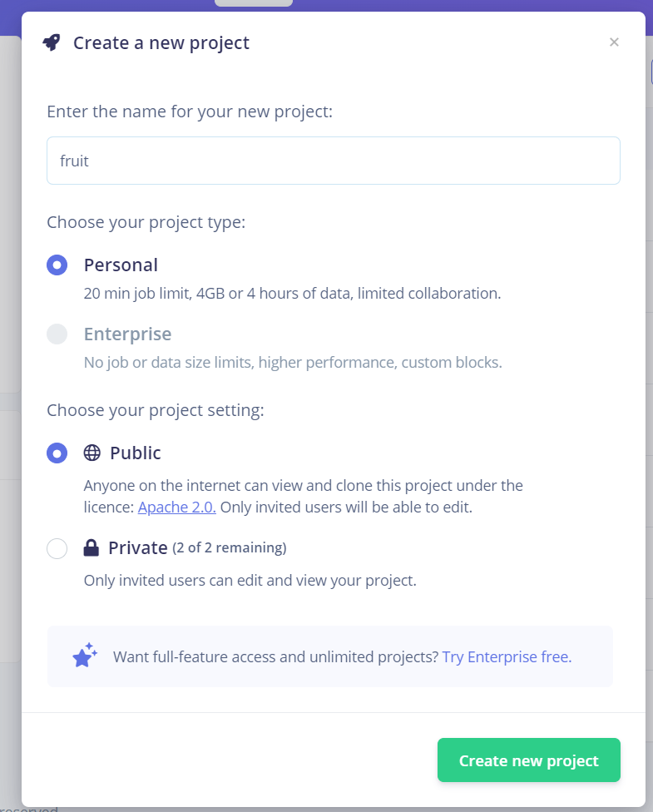Click the Create new project button
The width and height of the screenshot is (653, 812).
tap(529, 760)
